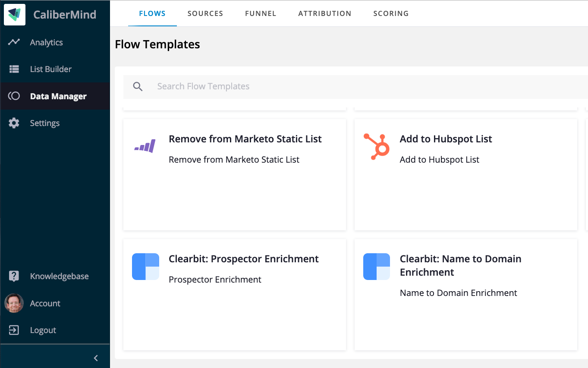588x368 pixels.
Task: Click the Data Manager icon
Action: (x=14, y=96)
